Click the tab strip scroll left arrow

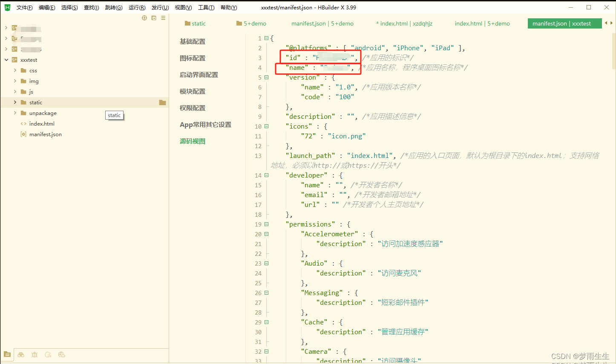click(x=606, y=23)
